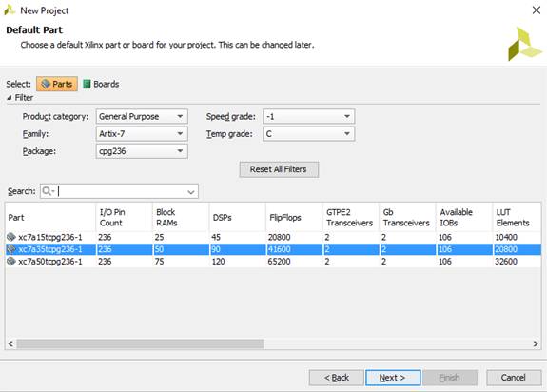Image resolution: width=547 pixels, height=392 pixels.
Task: Sort by I/O Pin Count column header
Action: click(x=124, y=217)
